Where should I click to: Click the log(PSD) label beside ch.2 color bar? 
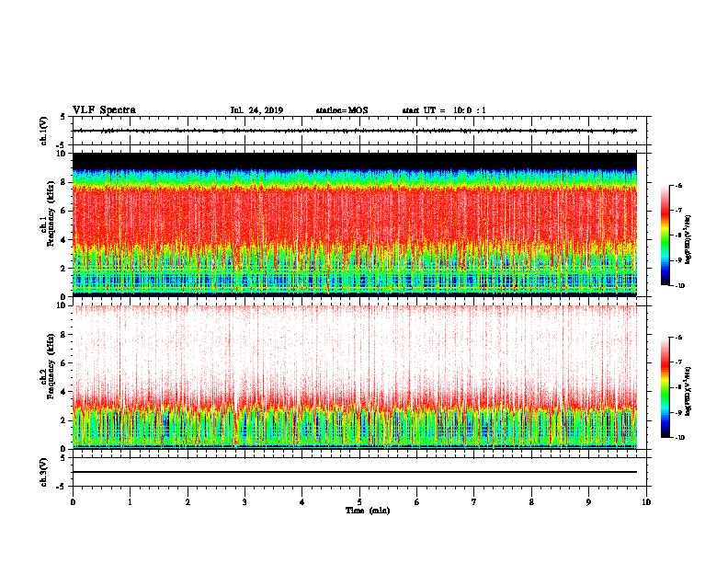point(688,391)
